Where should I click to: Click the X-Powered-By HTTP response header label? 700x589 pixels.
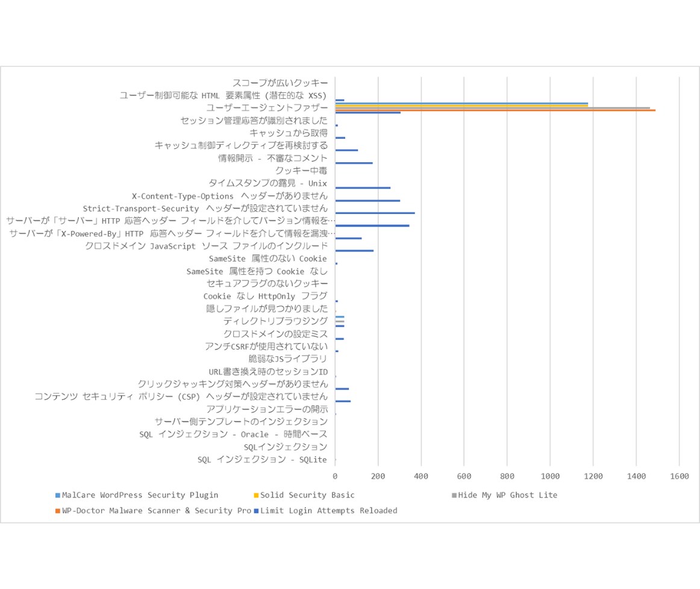(172, 234)
